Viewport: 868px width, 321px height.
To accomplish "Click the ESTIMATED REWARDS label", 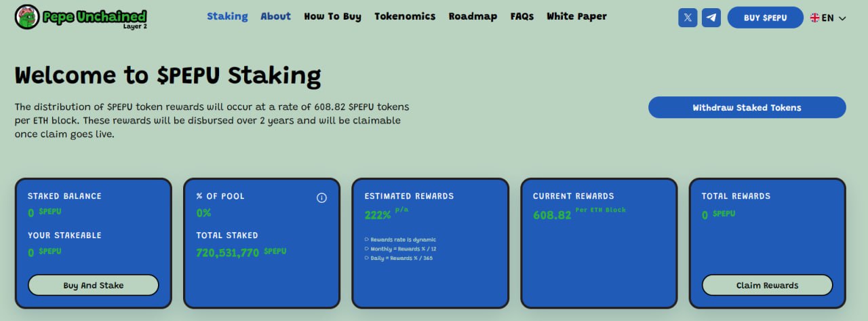I will 409,196.
